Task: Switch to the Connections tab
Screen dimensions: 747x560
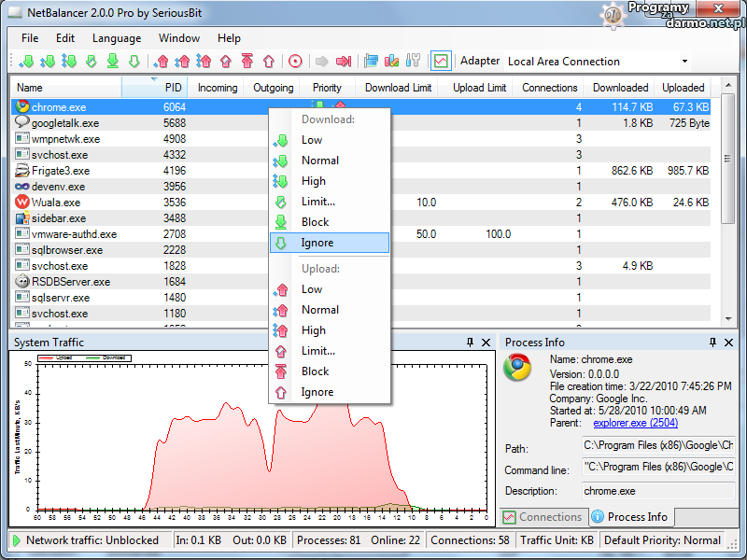Action: 542,517
